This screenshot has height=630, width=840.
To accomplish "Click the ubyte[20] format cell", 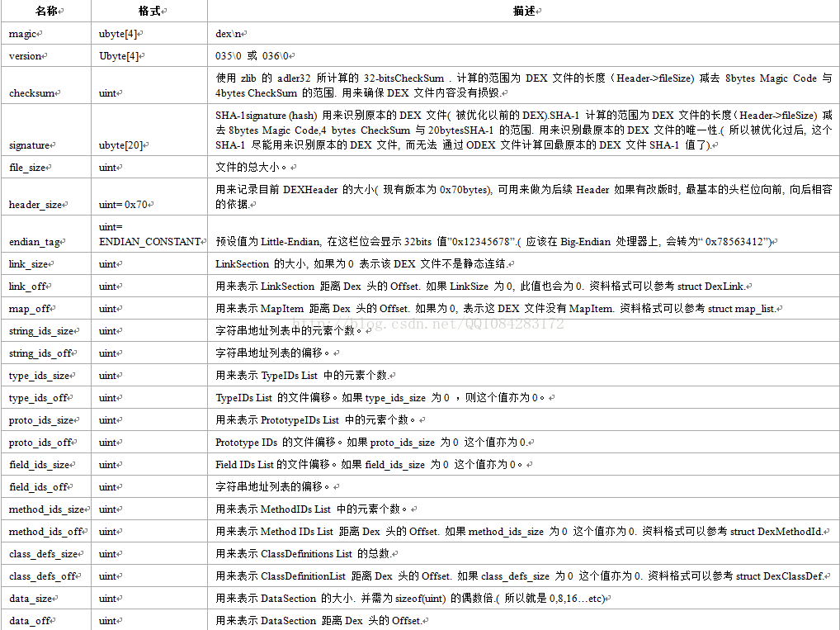I will [149, 130].
